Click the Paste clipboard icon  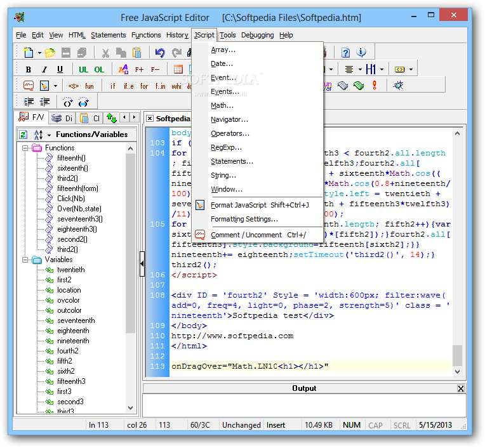(136, 53)
